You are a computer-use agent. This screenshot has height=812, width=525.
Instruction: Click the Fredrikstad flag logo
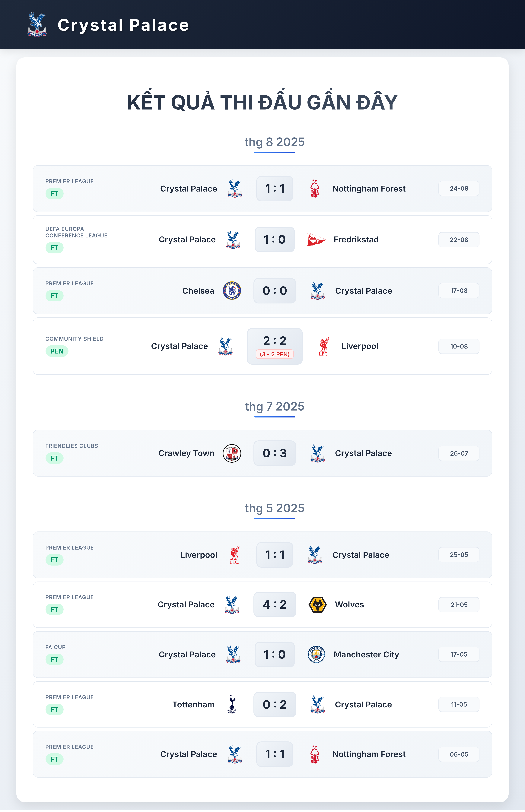(316, 240)
